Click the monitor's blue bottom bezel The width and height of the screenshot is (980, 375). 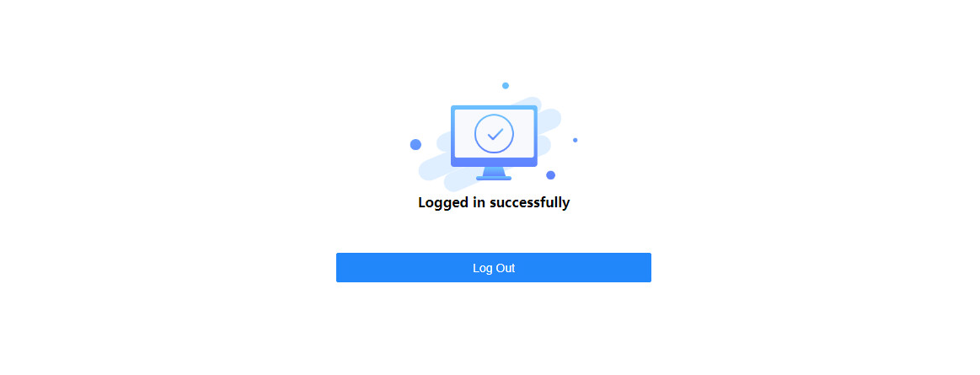point(494,162)
